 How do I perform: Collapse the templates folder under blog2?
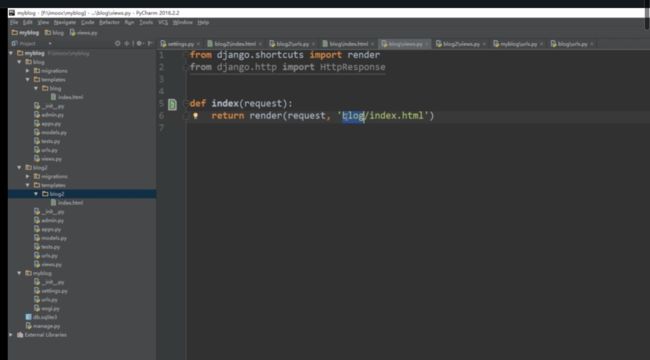(x=28, y=185)
